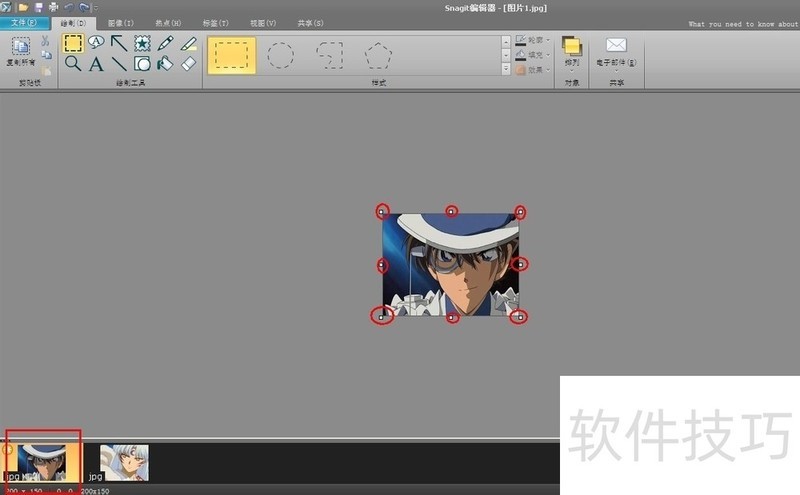The width and height of the screenshot is (800, 495).
Task: Choose the rectangle selection style
Action: [x=232, y=55]
